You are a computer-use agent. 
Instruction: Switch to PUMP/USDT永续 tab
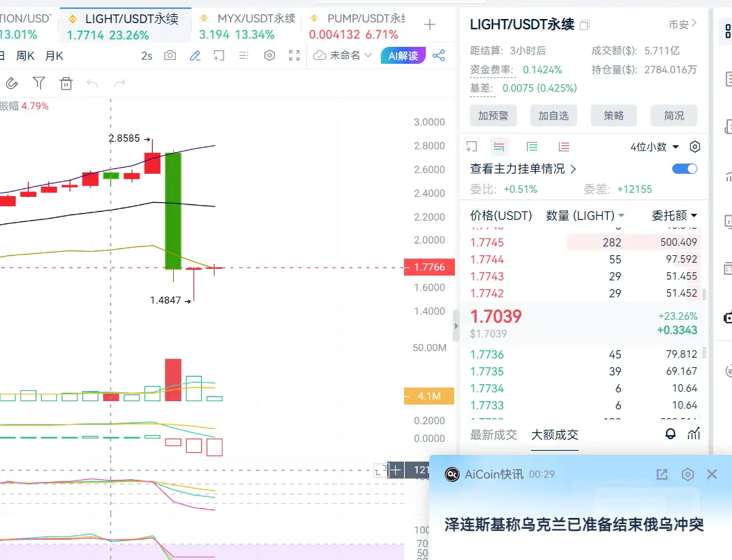[356, 26]
